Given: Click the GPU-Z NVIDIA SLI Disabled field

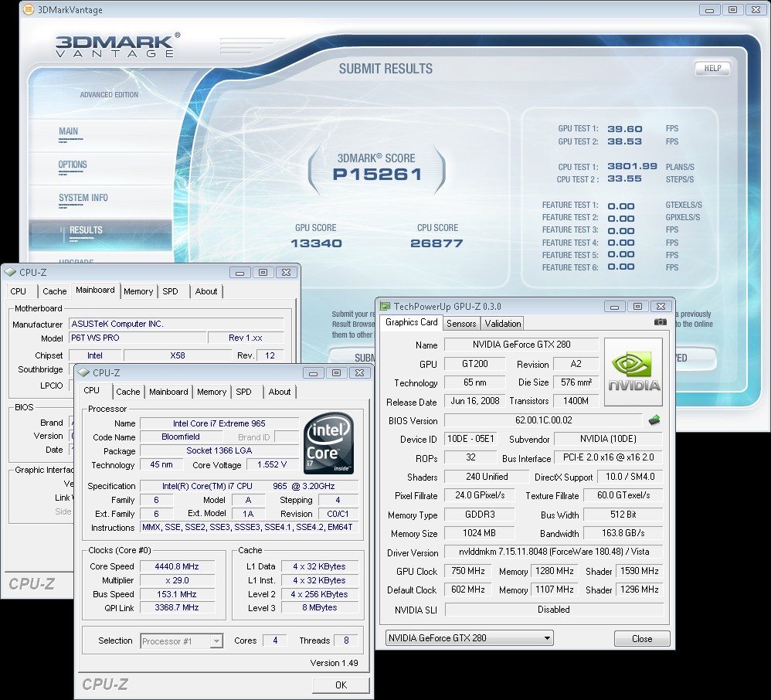Looking at the screenshot, I should 554,610.
